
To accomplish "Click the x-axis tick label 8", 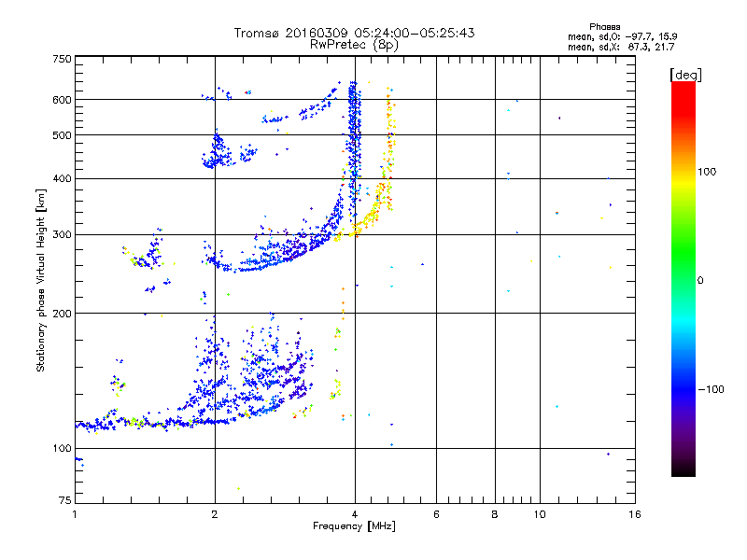I will (495, 514).
